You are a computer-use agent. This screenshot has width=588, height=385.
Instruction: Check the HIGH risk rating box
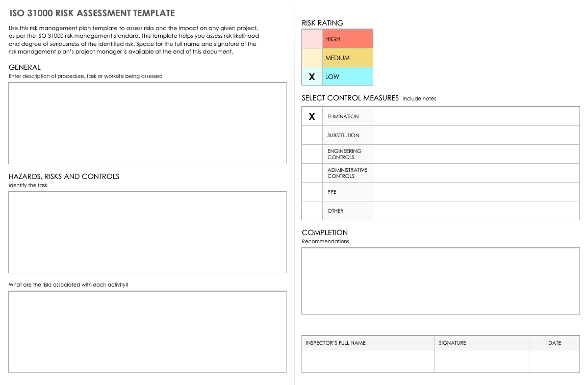tap(312, 39)
